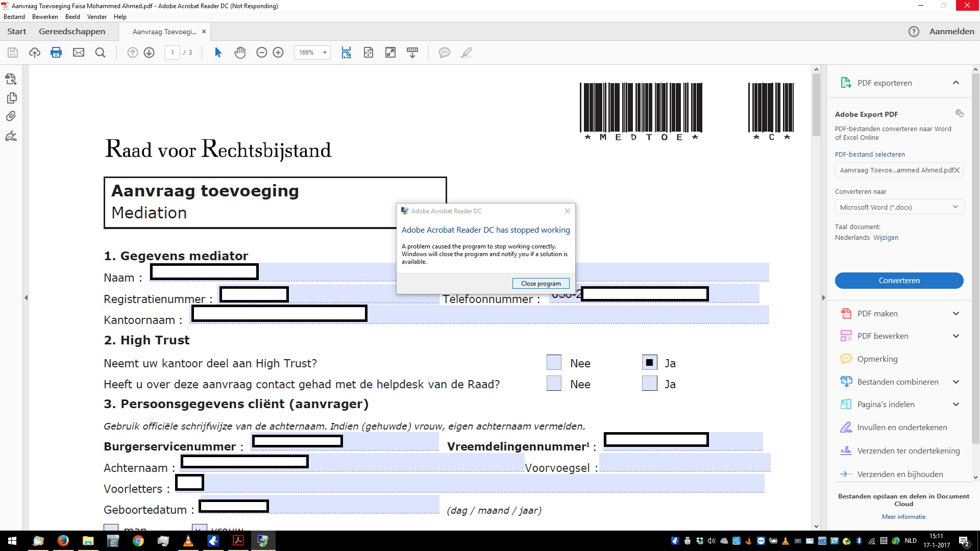Open the Venster menu
The image size is (980, 551).
(97, 17)
